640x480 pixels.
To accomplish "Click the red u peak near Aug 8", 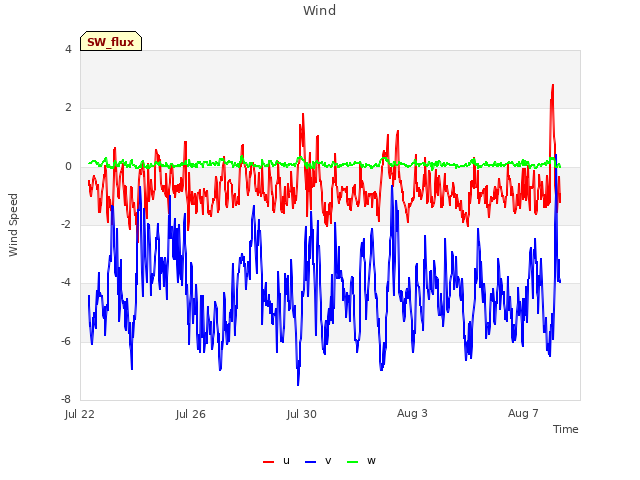I will click(x=553, y=85).
